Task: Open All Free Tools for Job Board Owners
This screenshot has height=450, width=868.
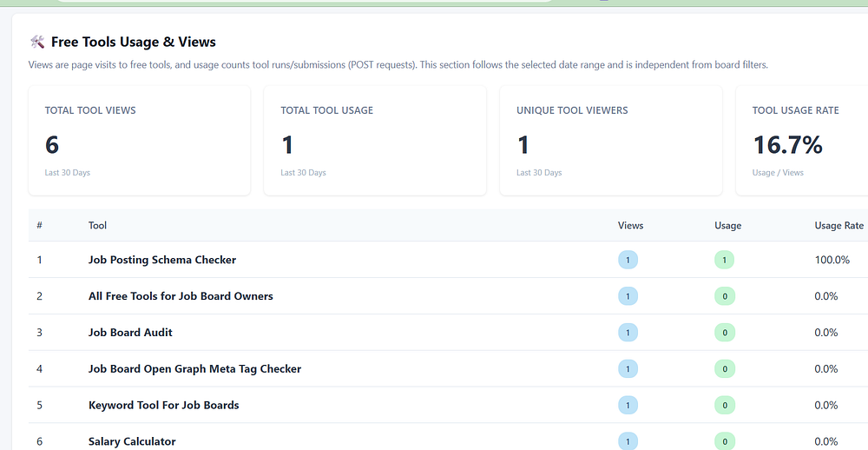Action: pyautogui.click(x=181, y=296)
